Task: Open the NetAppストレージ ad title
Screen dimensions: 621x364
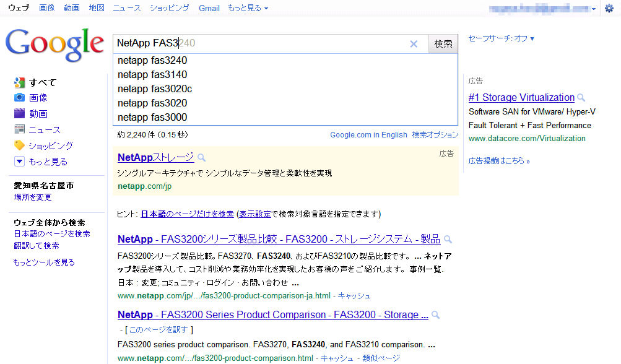Action: point(155,157)
